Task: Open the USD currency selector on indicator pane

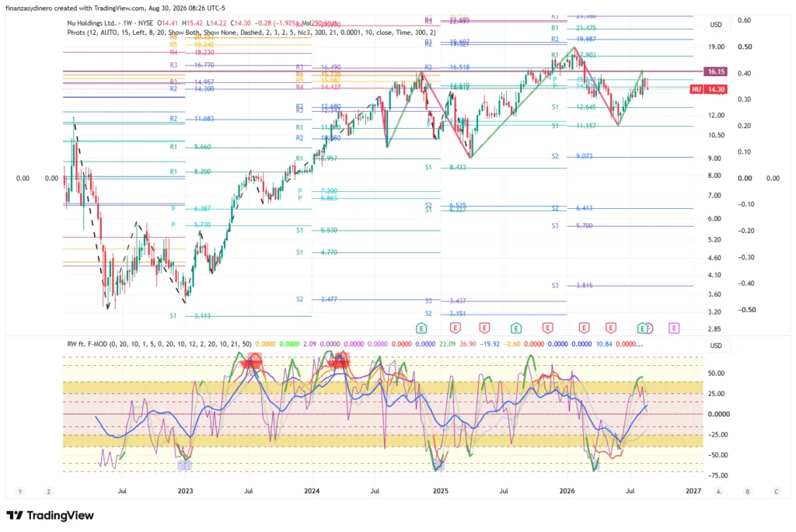Action: click(716, 346)
